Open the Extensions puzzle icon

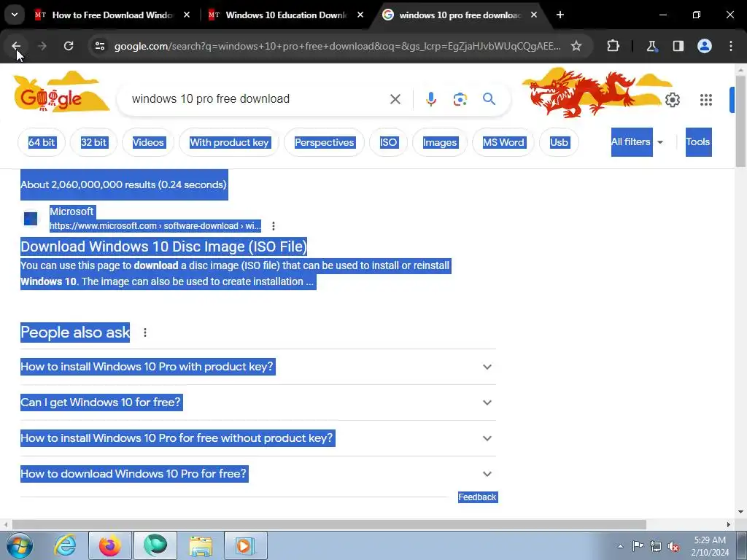[x=613, y=46]
